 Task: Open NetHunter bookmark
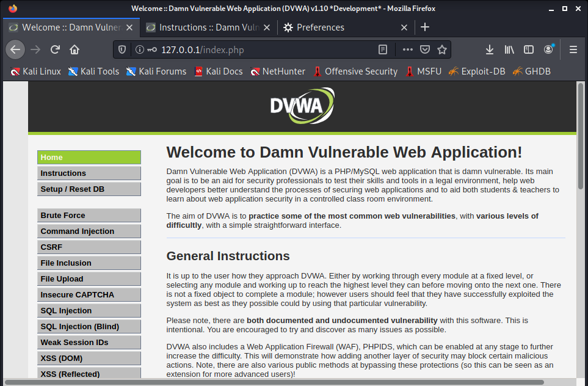(277, 71)
